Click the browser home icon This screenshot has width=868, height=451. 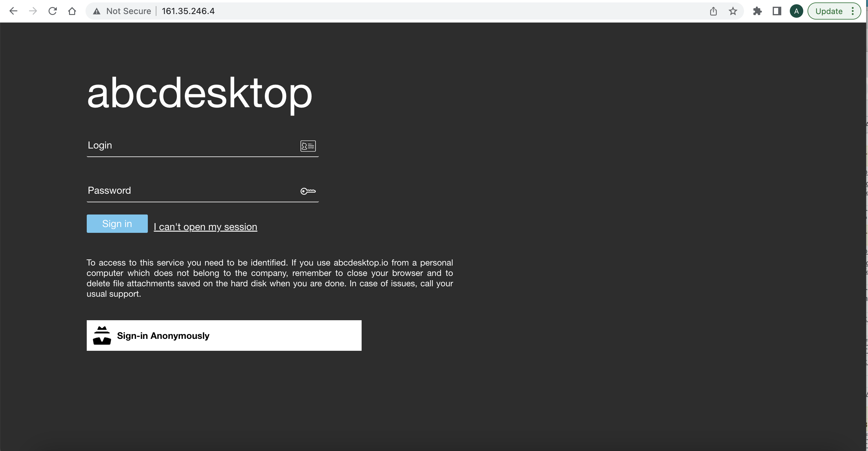pyautogui.click(x=71, y=11)
